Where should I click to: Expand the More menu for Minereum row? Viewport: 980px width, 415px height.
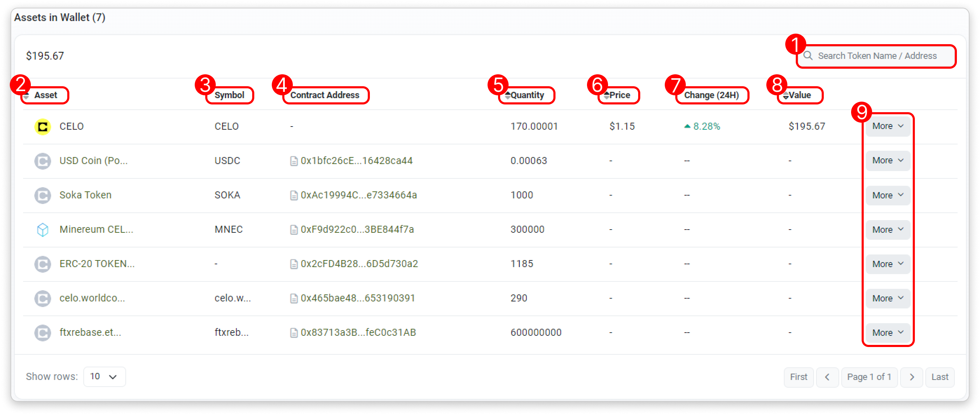(888, 230)
